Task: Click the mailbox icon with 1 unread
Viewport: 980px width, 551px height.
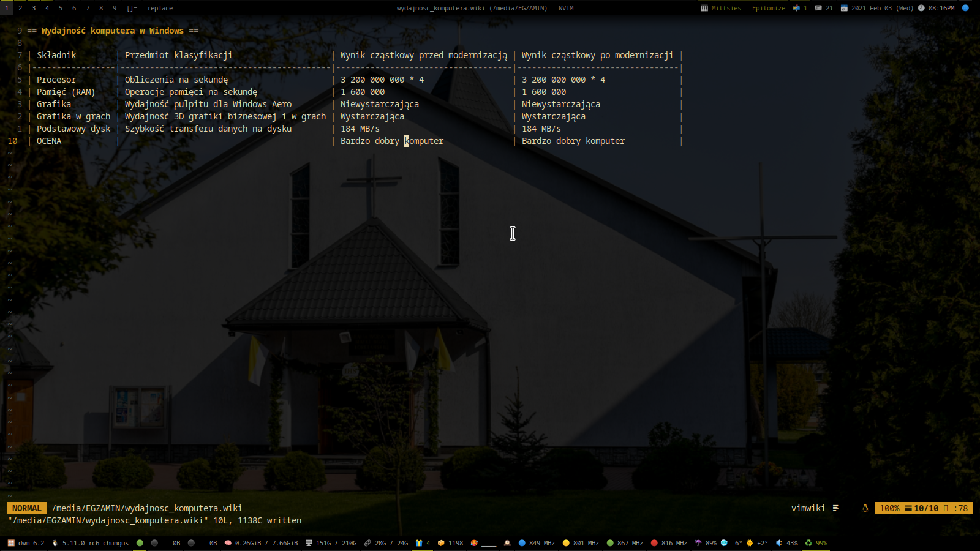Action: (796, 8)
